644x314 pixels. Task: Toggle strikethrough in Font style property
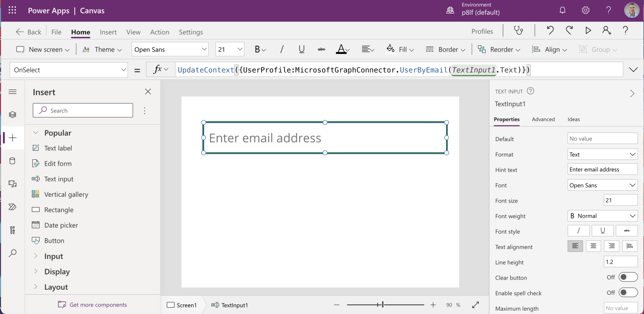[x=627, y=231]
